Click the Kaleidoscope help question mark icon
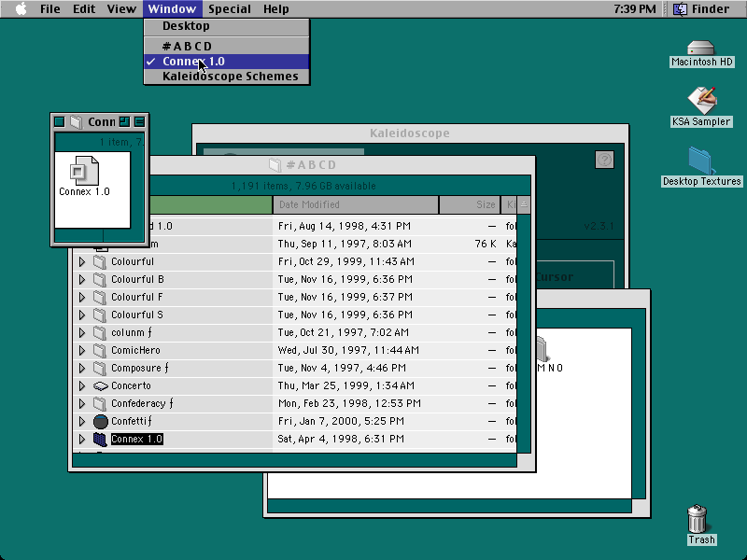Screen dimensions: 747x560 [604, 160]
